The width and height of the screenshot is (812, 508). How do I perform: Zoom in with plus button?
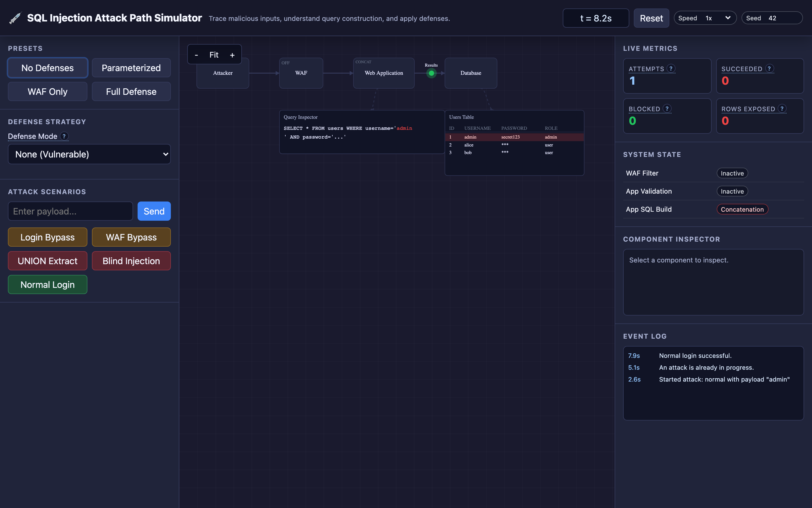click(232, 55)
